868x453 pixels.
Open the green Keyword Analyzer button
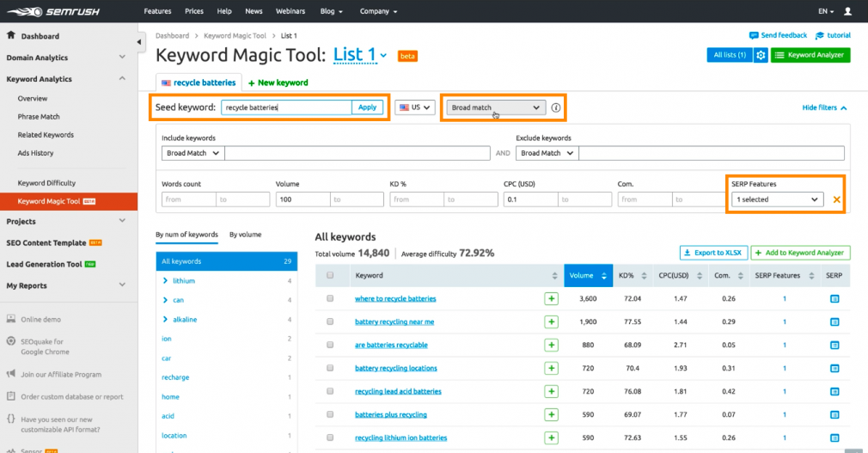[x=810, y=55]
